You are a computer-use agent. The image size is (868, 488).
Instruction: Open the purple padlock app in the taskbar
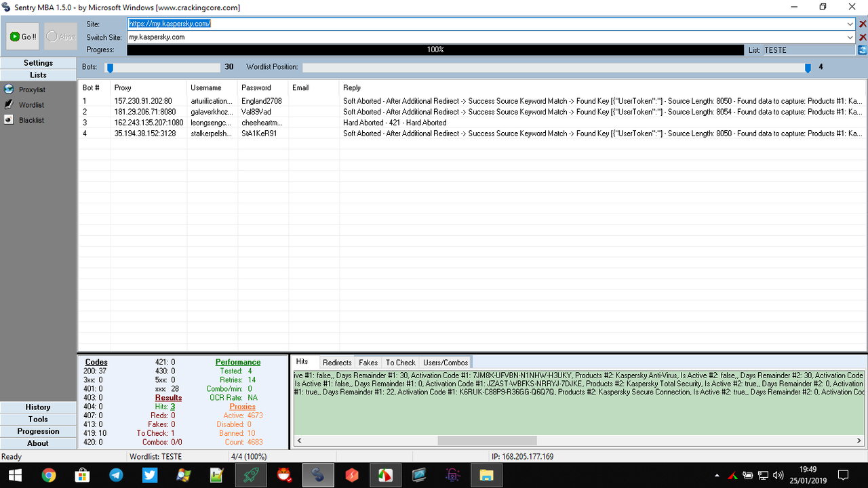pos(452,475)
